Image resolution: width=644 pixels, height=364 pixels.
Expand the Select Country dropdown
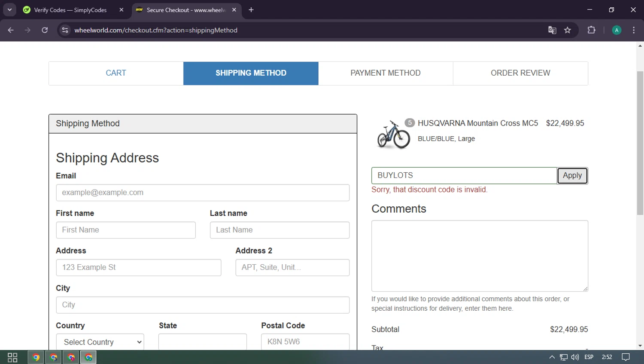[100, 342]
